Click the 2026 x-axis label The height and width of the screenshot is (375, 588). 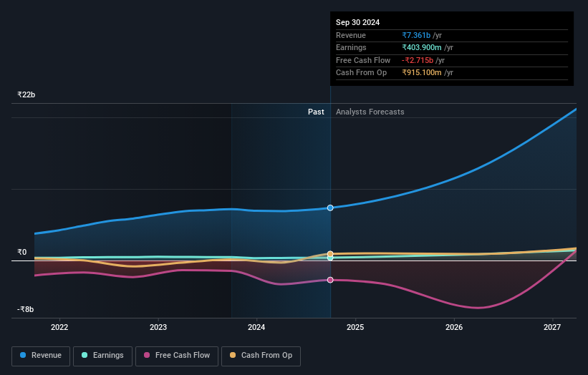tap(454, 327)
